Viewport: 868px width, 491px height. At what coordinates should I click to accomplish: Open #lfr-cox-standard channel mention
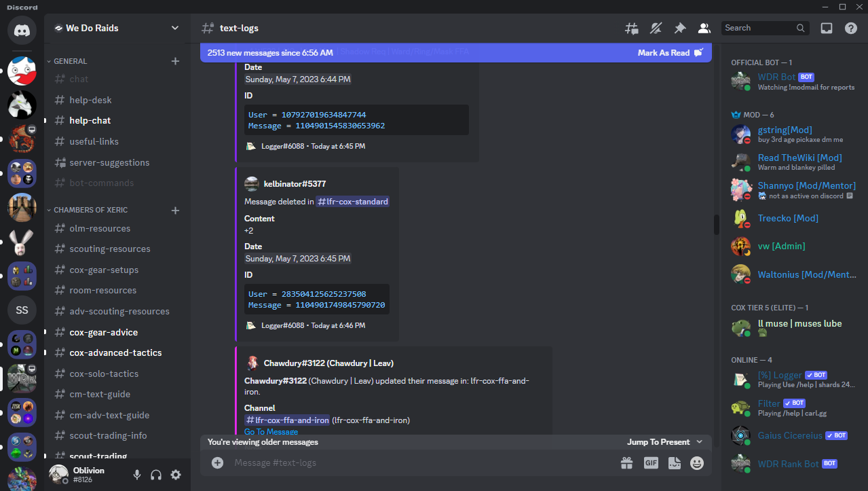[352, 202]
